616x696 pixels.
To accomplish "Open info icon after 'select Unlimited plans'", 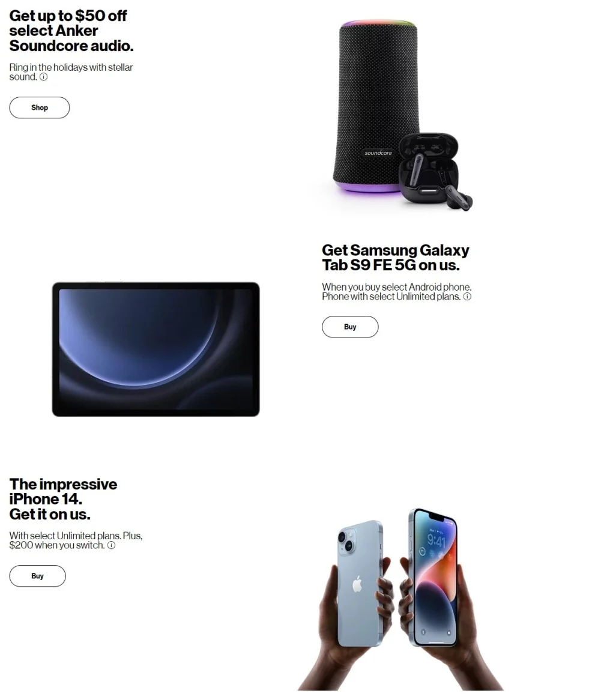I will 467,297.
